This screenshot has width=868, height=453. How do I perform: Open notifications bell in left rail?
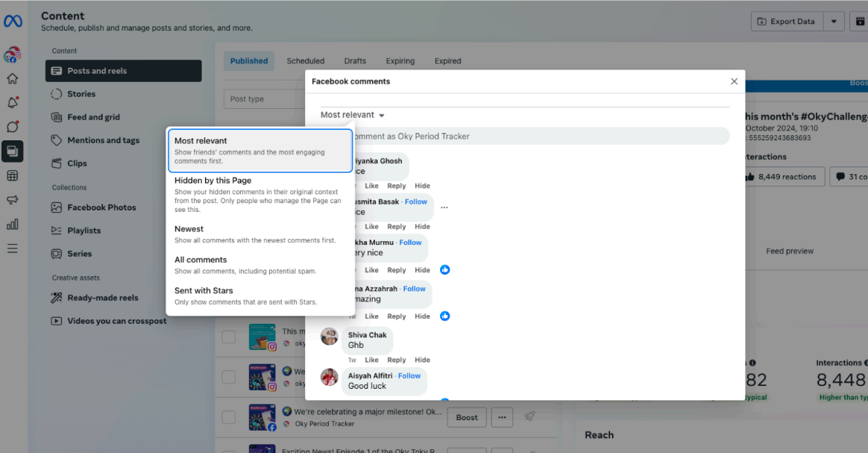click(12, 103)
